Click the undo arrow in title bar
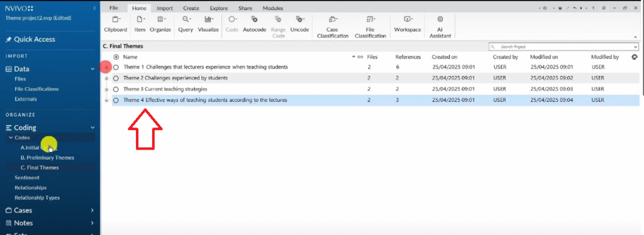The image size is (644, 235). 575,8
